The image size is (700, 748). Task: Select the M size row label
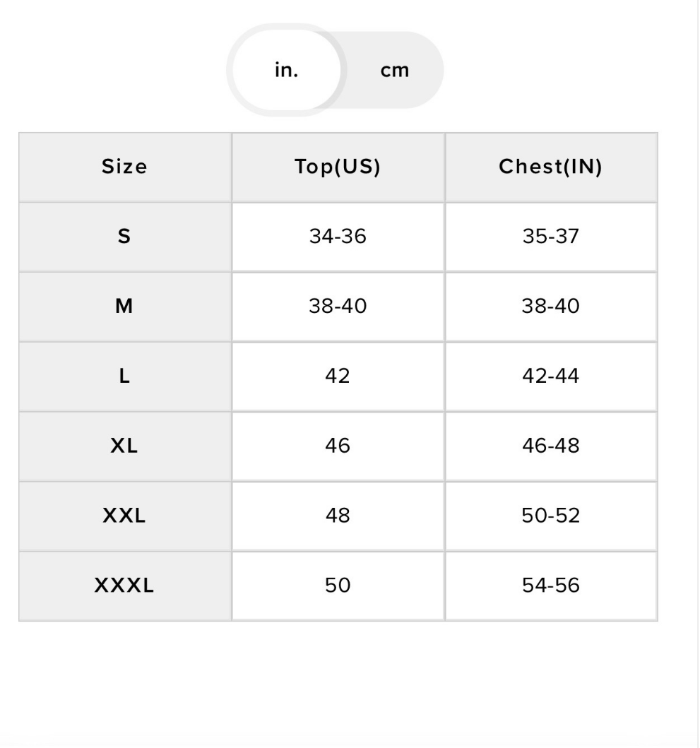point(125,307)
